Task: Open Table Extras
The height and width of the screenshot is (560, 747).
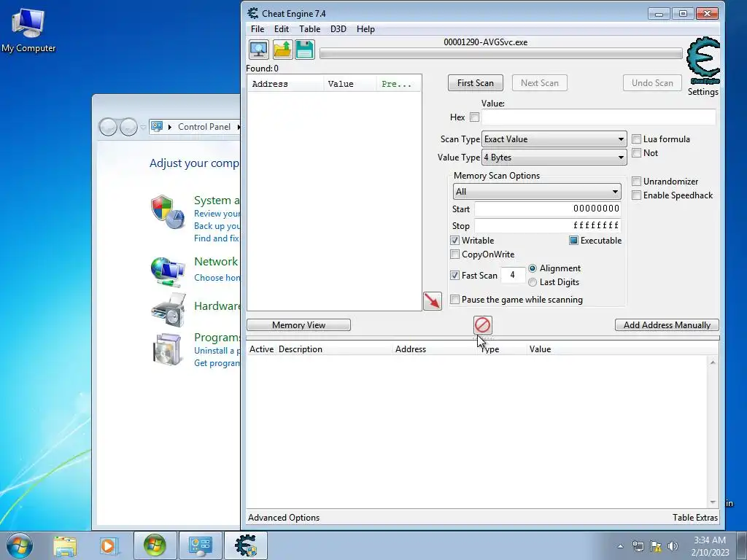Action: point(695,518)
